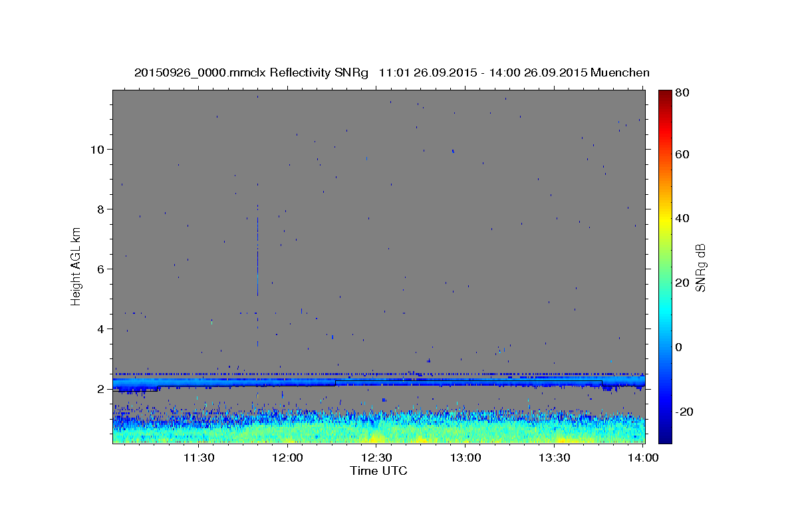Click the 'Time UTC' axis label
This screenshot has width=798, height=532.
pyautogui.click(x=378, y=471)
